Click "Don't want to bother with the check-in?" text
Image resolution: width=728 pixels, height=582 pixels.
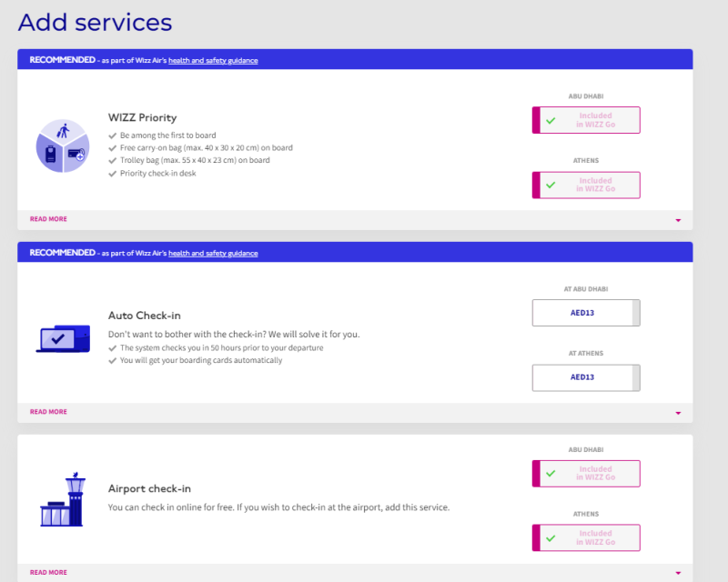click(234, 334)
